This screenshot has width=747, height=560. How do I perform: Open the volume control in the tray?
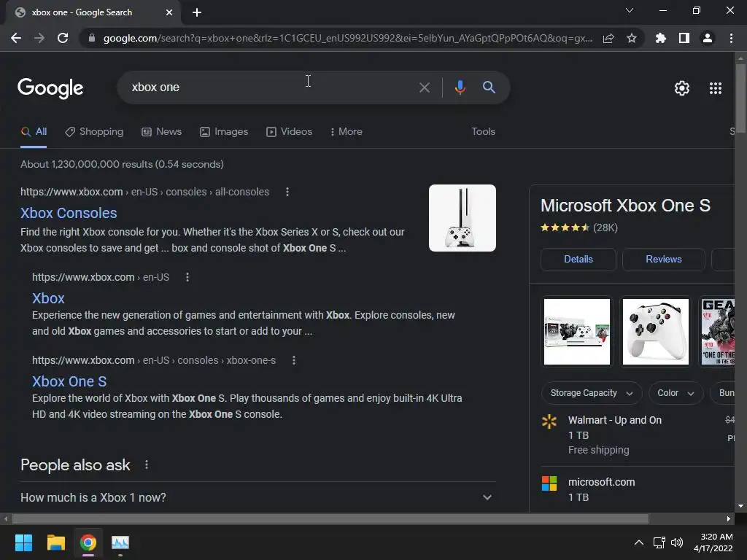[676, 542]
